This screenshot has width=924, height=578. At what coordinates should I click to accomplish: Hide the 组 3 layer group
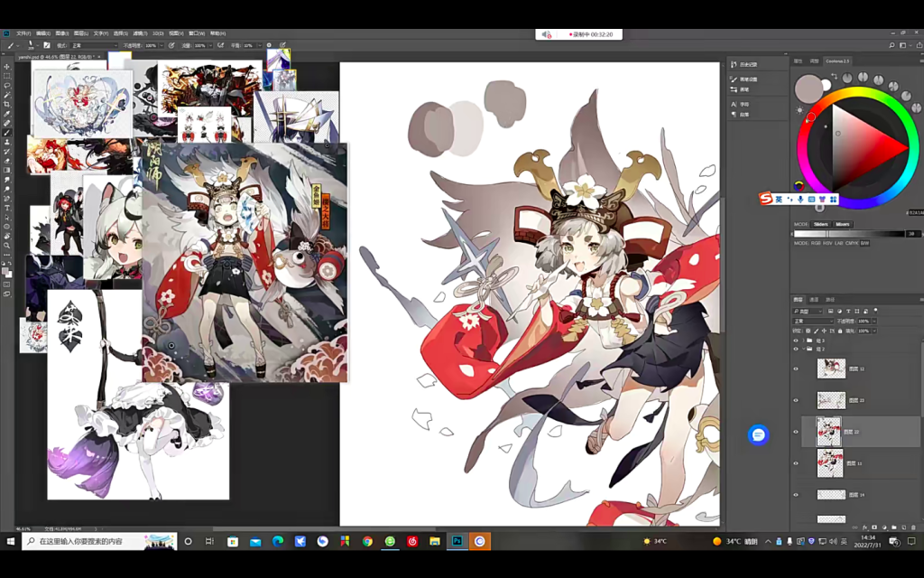(x=795, y=340)
